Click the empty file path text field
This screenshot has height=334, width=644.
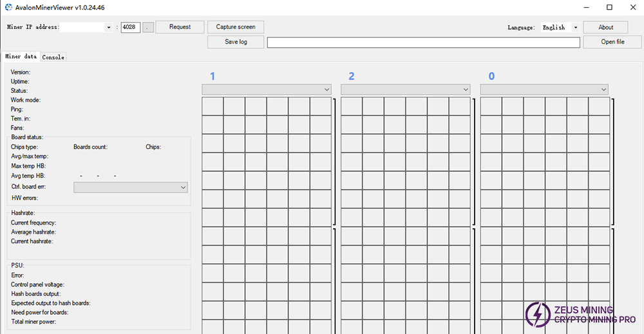[424, 43]
